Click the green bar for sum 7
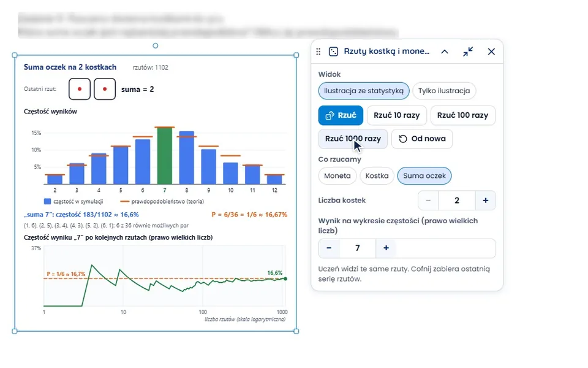 click(x=165, y=156)
